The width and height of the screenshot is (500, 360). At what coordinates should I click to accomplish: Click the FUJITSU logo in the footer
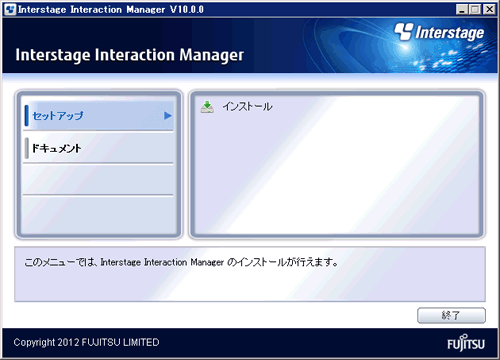pos(466,343)
